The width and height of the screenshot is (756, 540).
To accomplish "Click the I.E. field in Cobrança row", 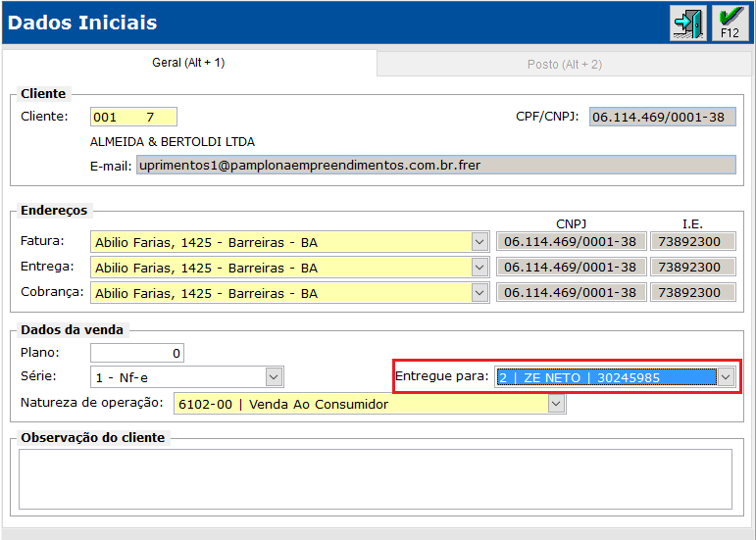I will tap(693, 292).
